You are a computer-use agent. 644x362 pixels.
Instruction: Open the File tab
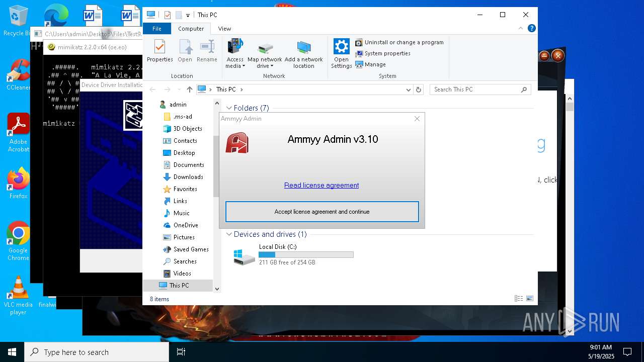pos(157,29)
